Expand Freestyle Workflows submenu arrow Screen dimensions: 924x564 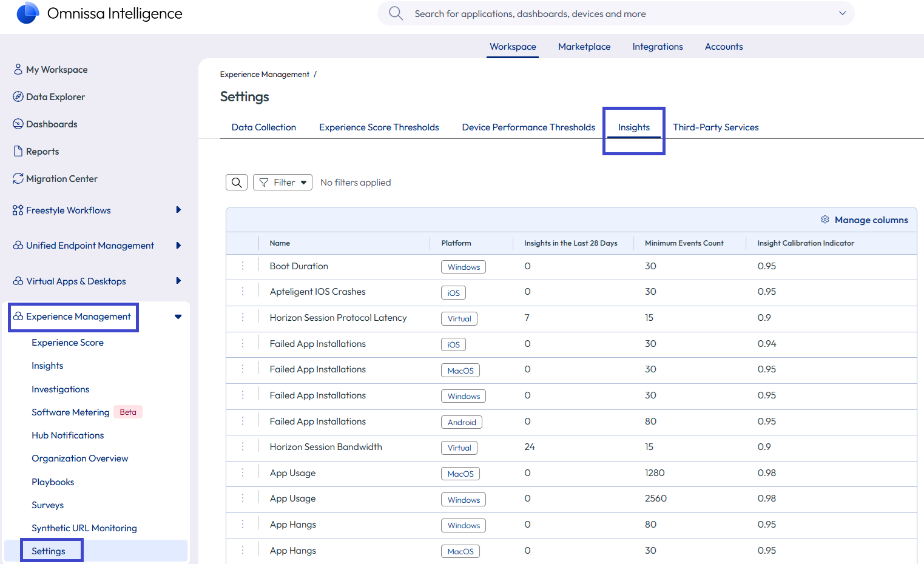tap(178, 210)
